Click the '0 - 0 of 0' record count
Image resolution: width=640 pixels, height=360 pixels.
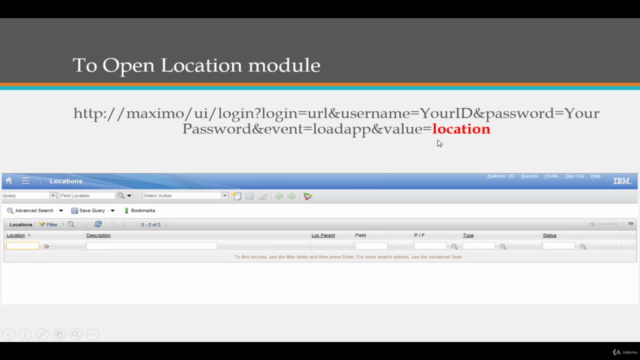pos(151,224)
